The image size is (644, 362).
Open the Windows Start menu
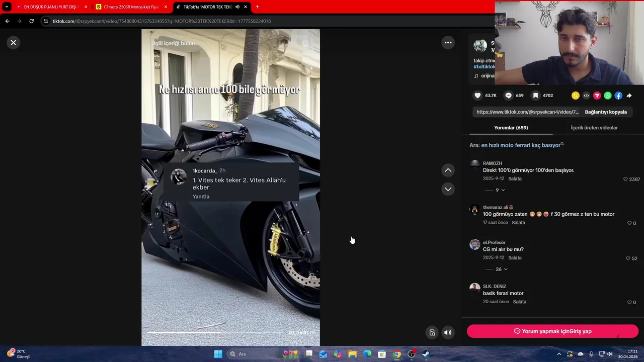pos(218,354)
